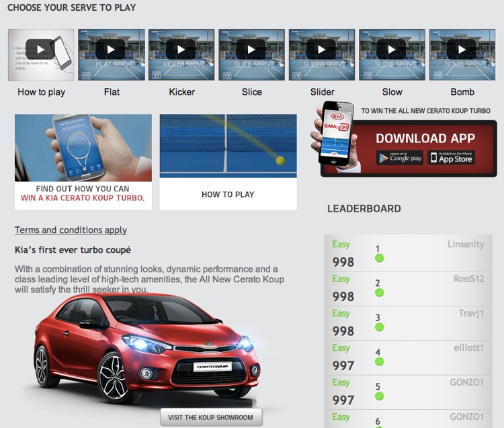Click the How to play caption text
Viewport: 504px width, 428px height.
(41, 92)
